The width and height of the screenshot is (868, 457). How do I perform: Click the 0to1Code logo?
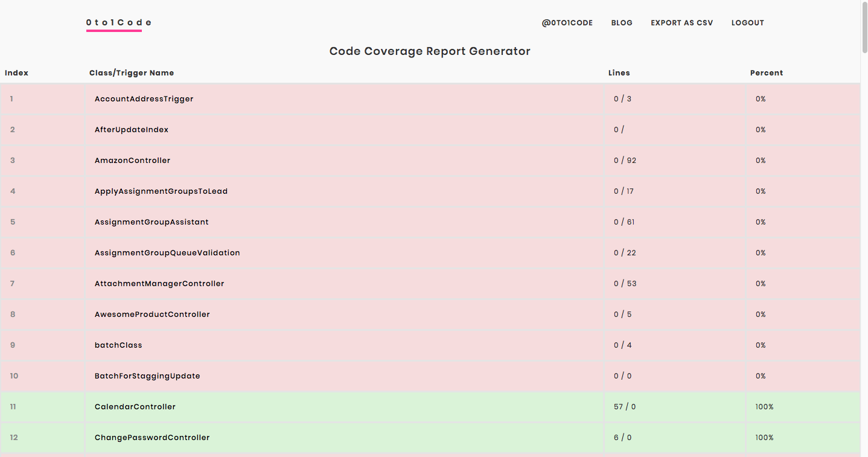click(118, 23)
